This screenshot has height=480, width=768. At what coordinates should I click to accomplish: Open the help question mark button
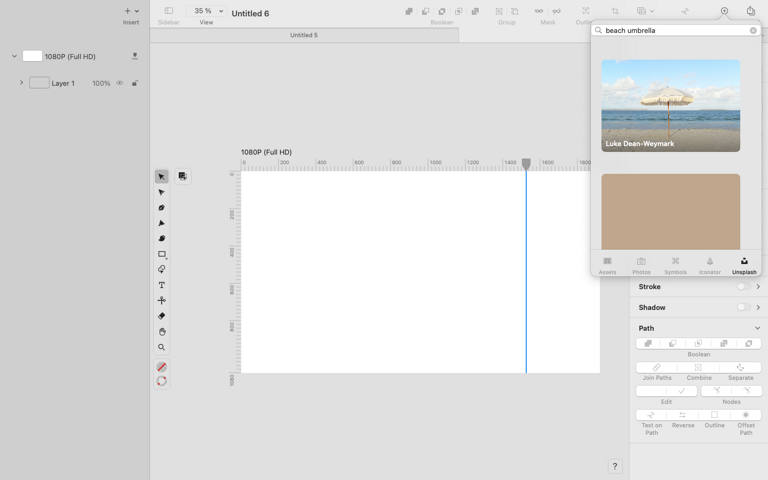click(615, 466)
